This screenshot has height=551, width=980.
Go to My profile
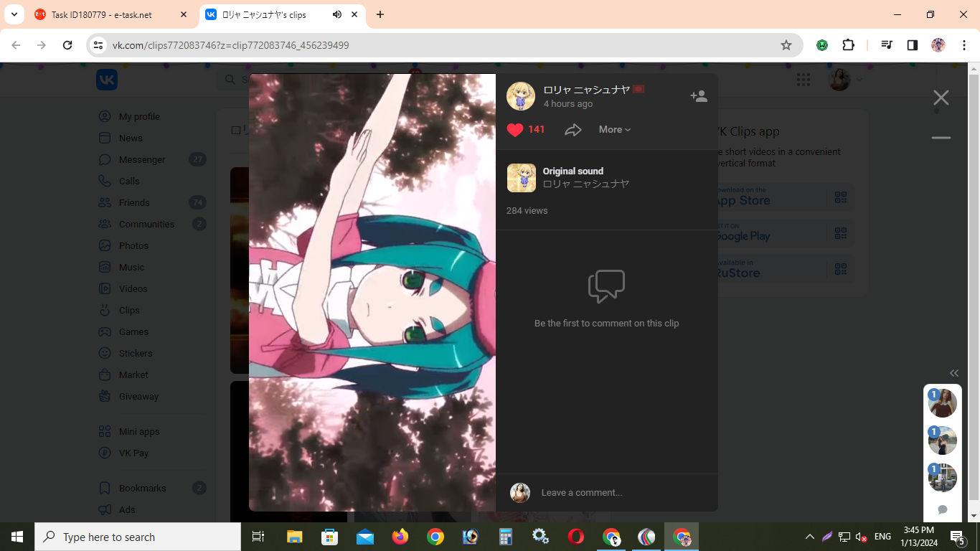139,116
